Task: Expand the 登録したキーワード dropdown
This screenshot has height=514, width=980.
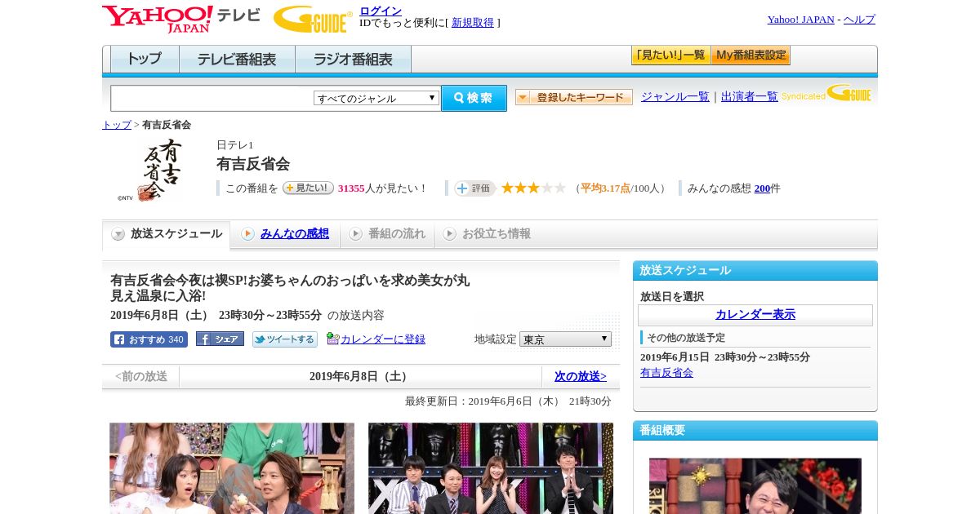Action: 574,97
